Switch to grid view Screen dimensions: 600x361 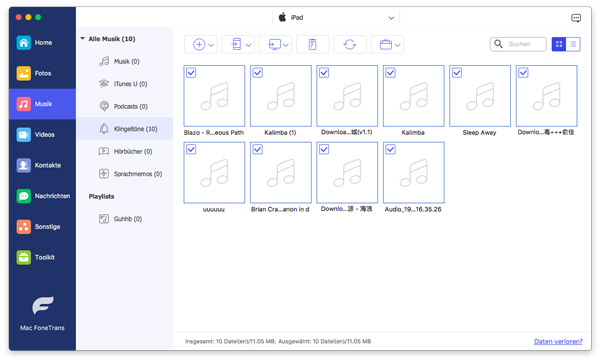(559, 44)
